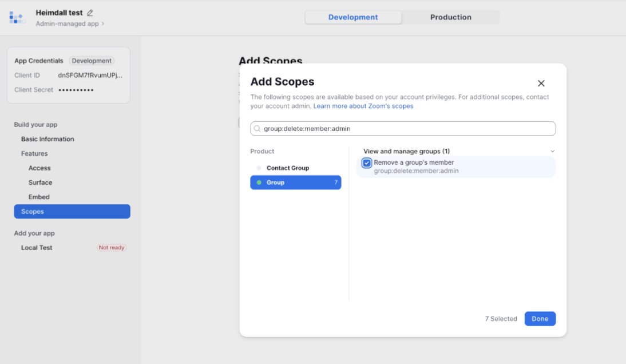The width and height of the screenshot is (626, 364).
Task: Click the search magnifier icon in scope field
Action: 257,129
